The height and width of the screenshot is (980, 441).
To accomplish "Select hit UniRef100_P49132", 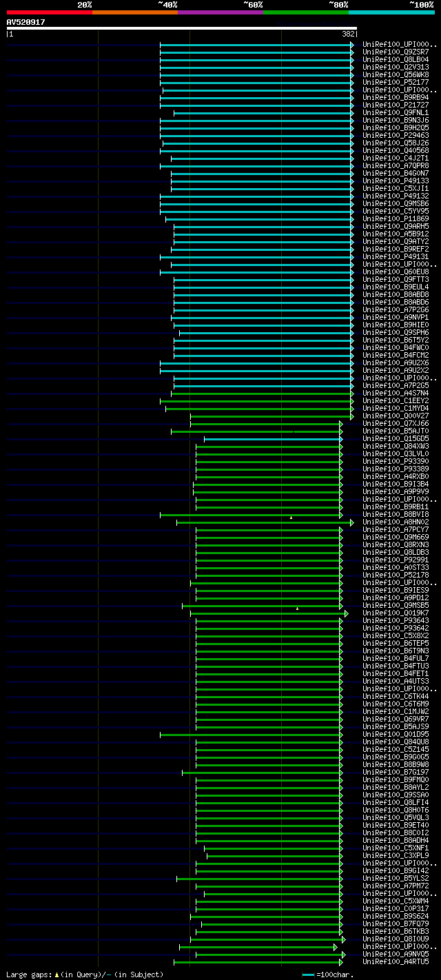I will (x=396, y=196).
